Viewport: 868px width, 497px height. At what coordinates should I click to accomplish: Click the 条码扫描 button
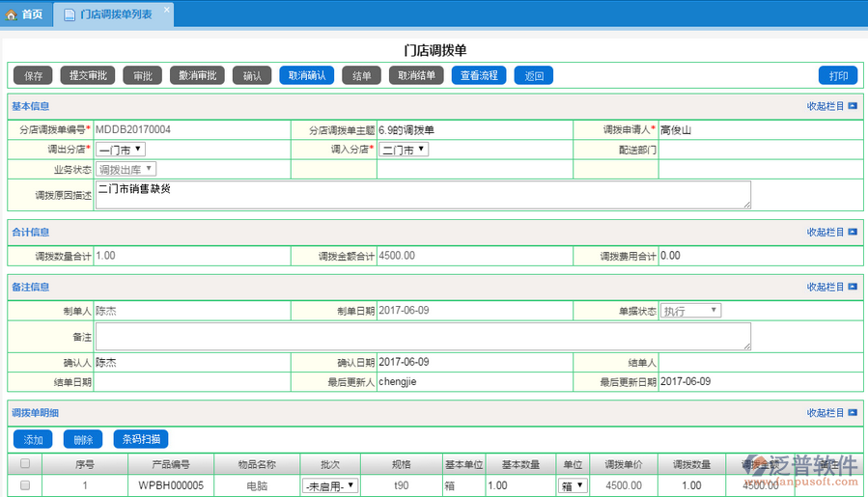(141, 439)
